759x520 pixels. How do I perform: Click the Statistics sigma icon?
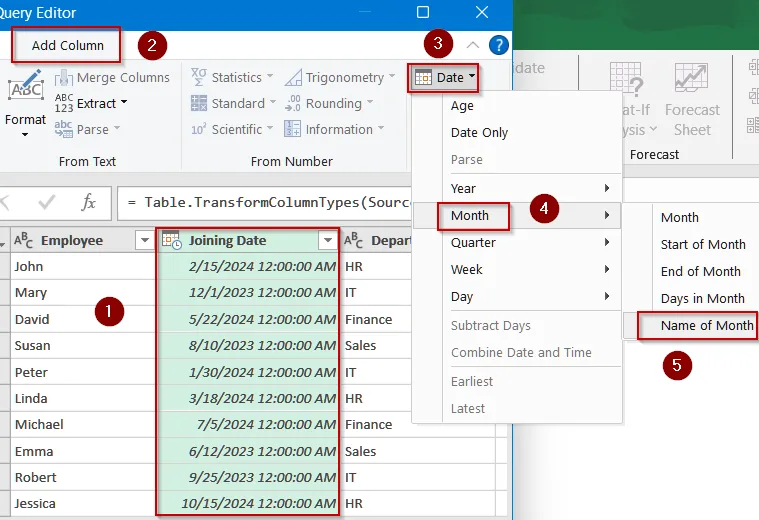(198, 77)
